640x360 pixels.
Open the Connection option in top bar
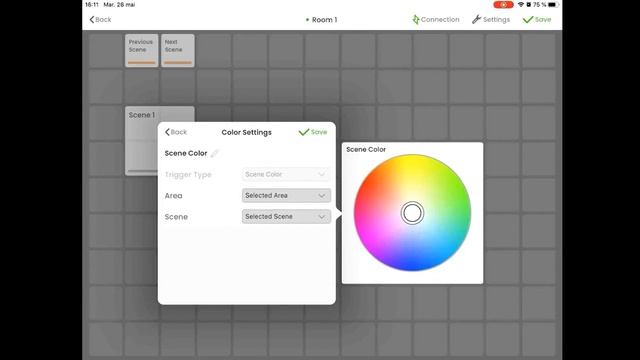point(436,20)
